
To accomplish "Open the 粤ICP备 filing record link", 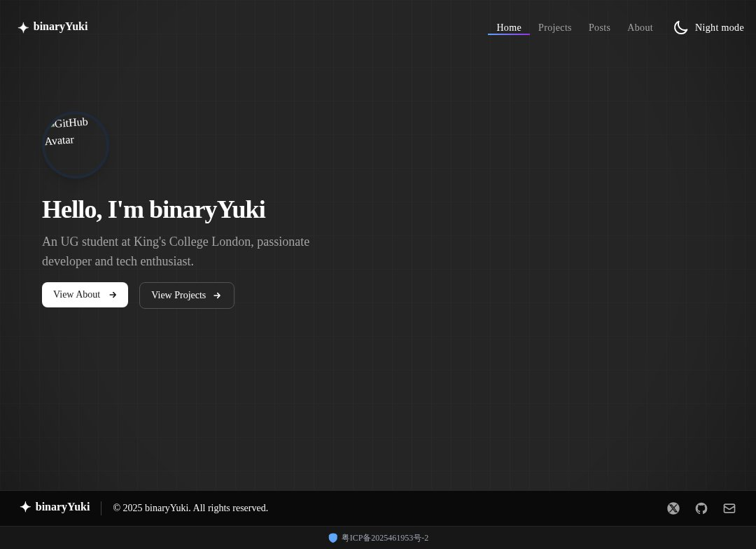I will point(385,538).
